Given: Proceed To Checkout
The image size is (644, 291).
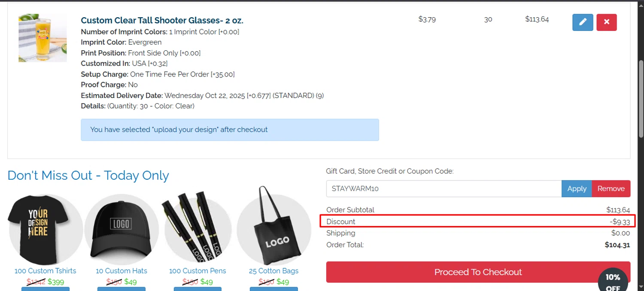Looking at the screenshot, I should click(478, 272).
